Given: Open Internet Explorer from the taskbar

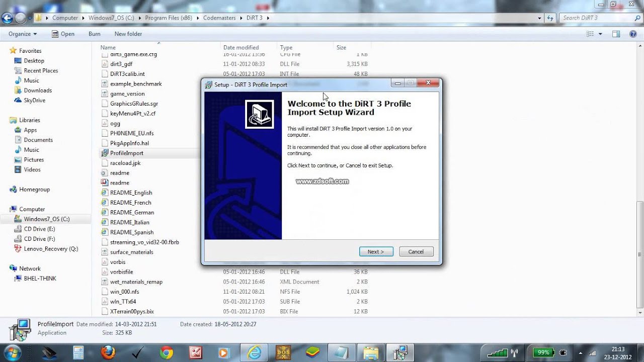Looking at the screenshot, I should (255, 352).
